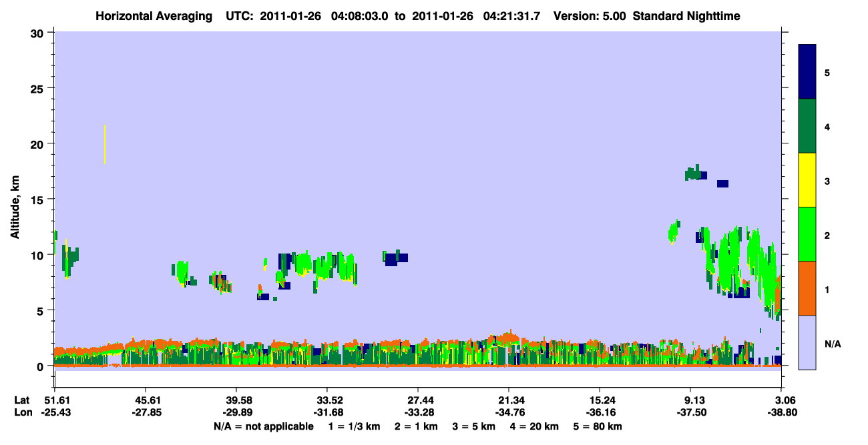Click the 'Version: 5.00' text in title
This screenshot has width=868, height=445.
point(590,15)
